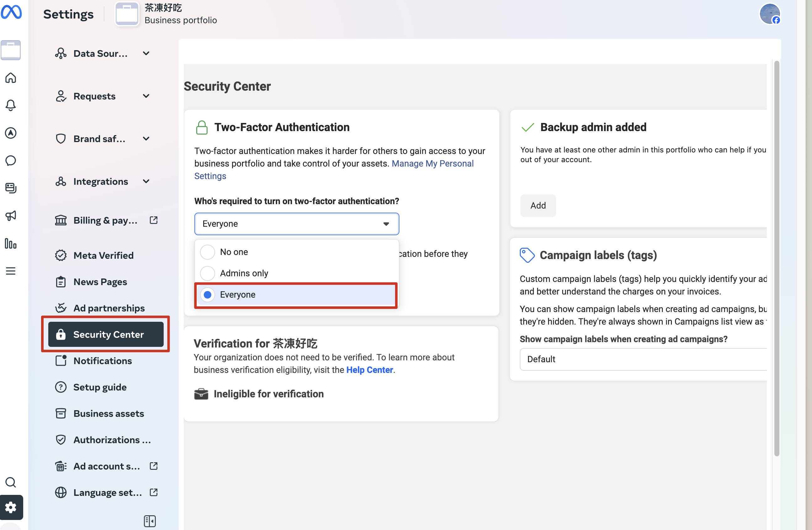Collapse the settings sidebar panel icon

[150, 521]
